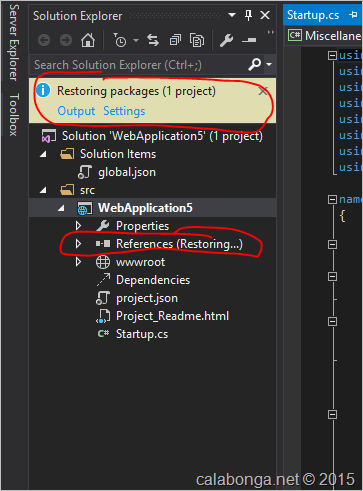Toggle the Show All Files icon
This screenshot has height=491, width=363.
(x=197, y=40)
